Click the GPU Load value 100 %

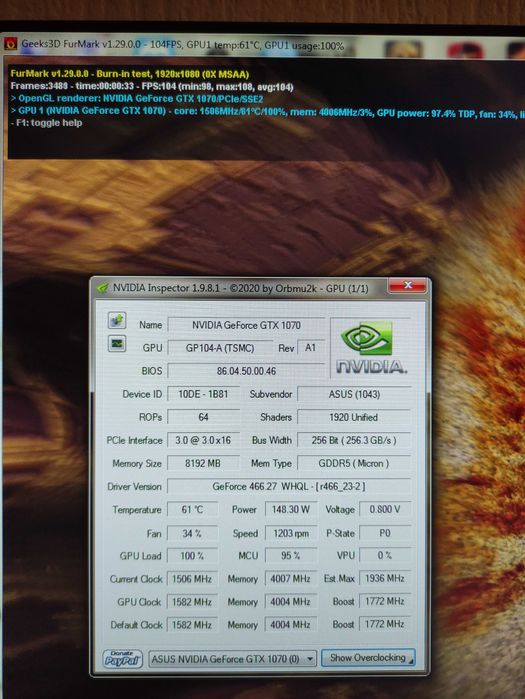pyautogui.click(x=193, y=556)
